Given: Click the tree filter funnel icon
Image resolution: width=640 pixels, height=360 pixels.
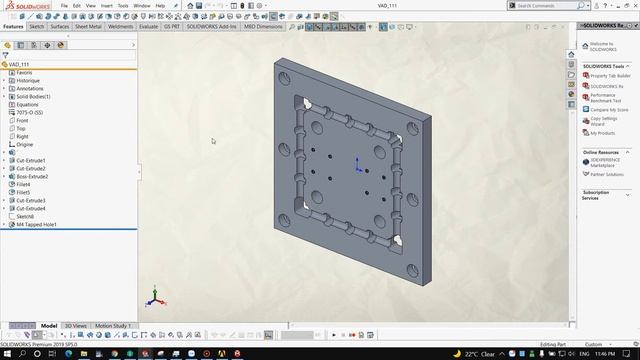Looking at the screenshot, I should point(5,55).
